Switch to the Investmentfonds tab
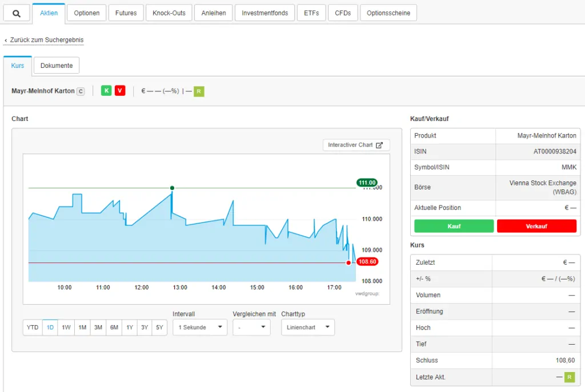Viewport: 585px width, 392px height. 265,13
